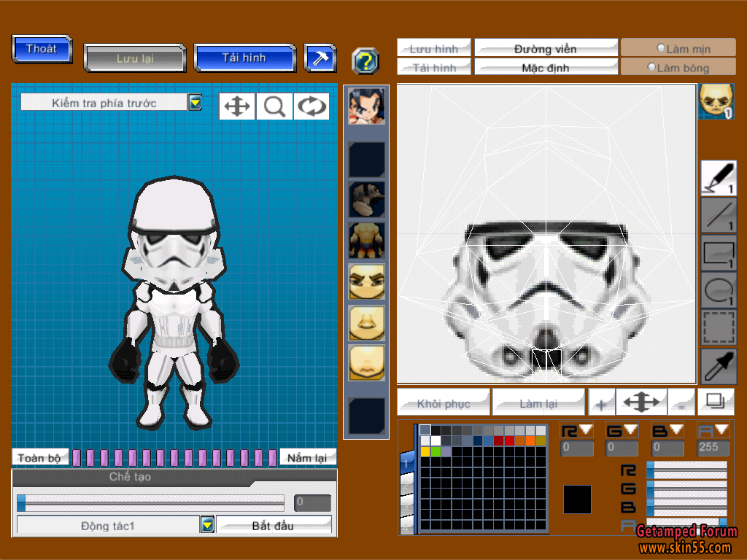
Task: Click the red channel slider
Action: (686, 471)
